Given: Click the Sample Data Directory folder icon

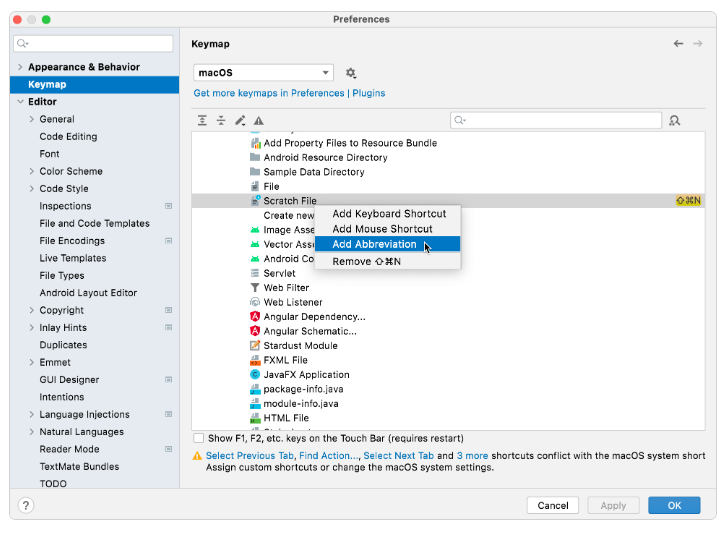Looking at the screenshot, I should pos(255,171).
